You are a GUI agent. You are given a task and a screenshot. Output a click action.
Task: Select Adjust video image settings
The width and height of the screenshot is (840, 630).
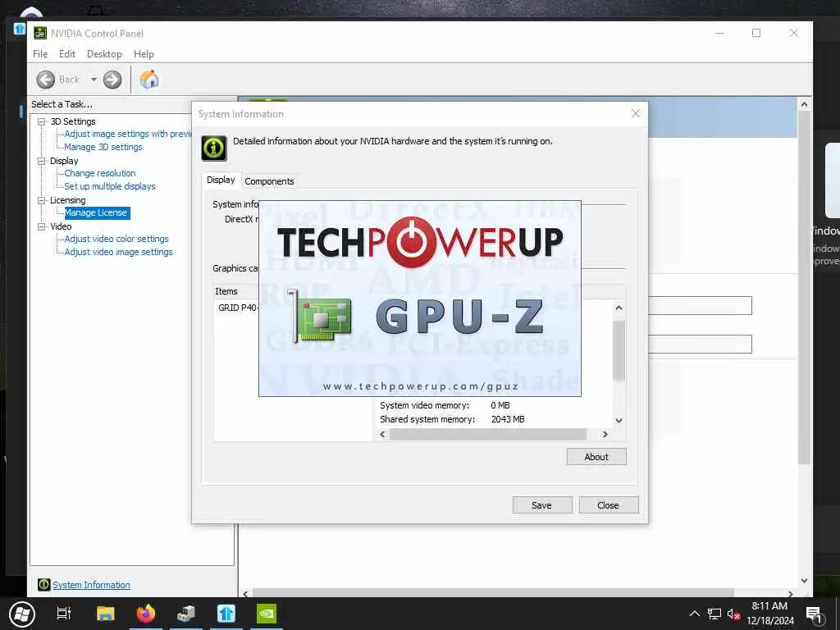point(118,252)
